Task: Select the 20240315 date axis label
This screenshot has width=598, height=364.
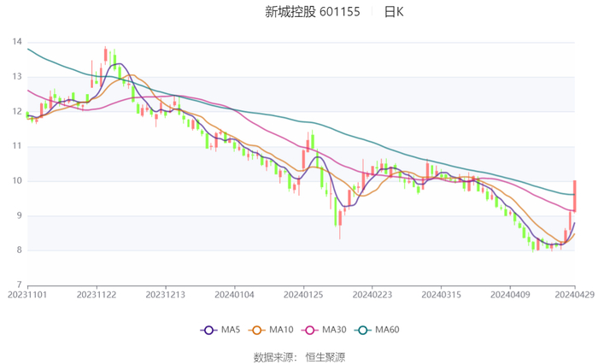Action: (x=440, y=294)
